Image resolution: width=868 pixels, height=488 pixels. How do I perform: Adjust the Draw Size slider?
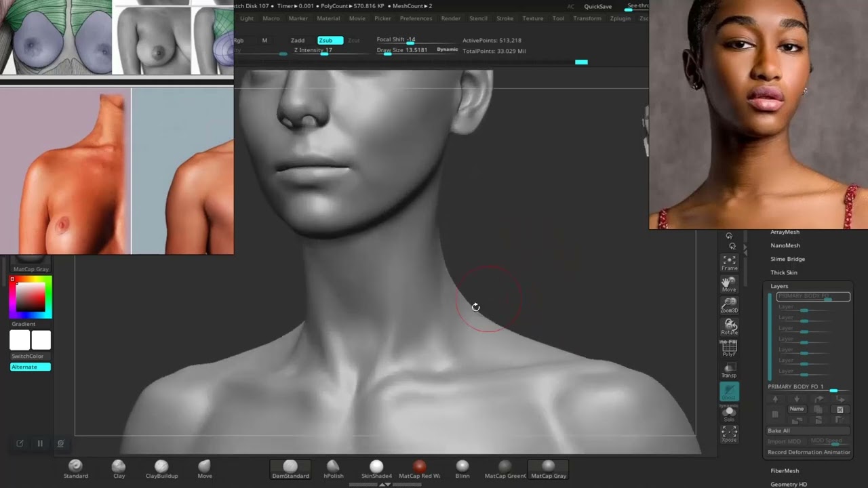click(x=407, y=51)
